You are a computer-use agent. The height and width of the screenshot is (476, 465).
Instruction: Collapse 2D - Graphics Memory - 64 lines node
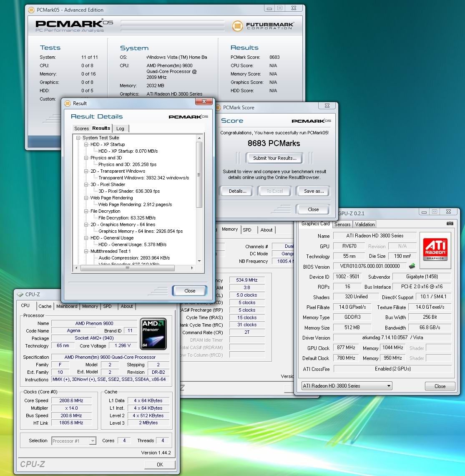click(86, 224)
